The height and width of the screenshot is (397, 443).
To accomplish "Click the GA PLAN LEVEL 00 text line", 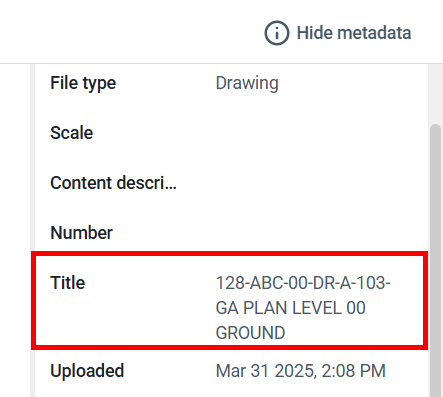I will click(x=291, y=308).
